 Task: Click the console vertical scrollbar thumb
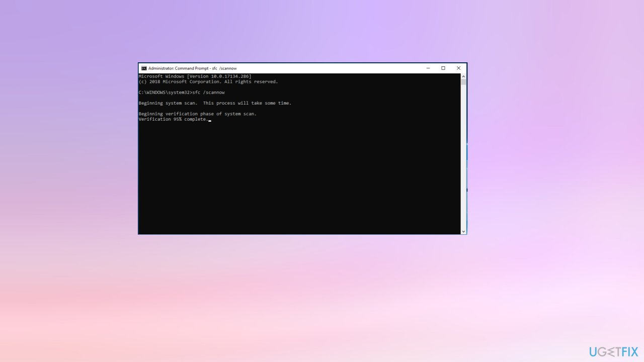(463, 82)
